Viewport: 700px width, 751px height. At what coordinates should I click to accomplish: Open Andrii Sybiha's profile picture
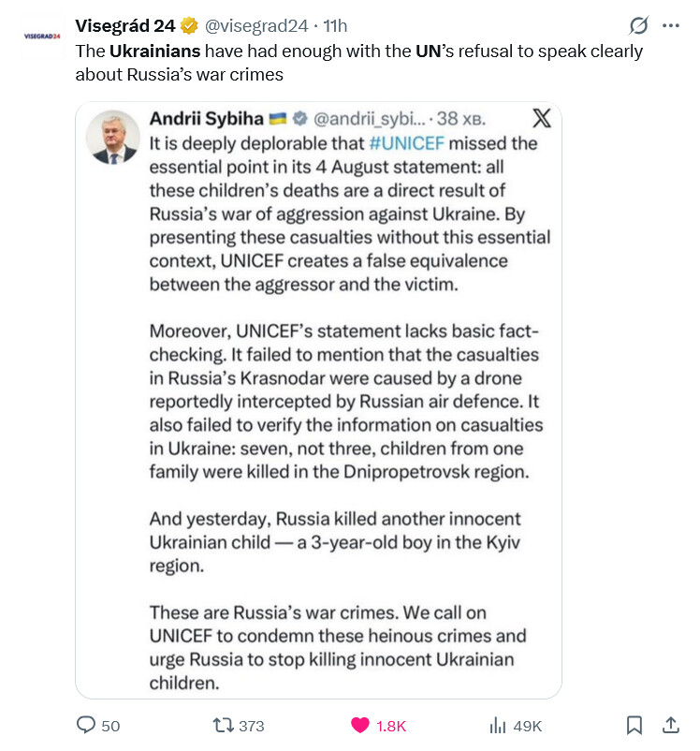point(113,138)
